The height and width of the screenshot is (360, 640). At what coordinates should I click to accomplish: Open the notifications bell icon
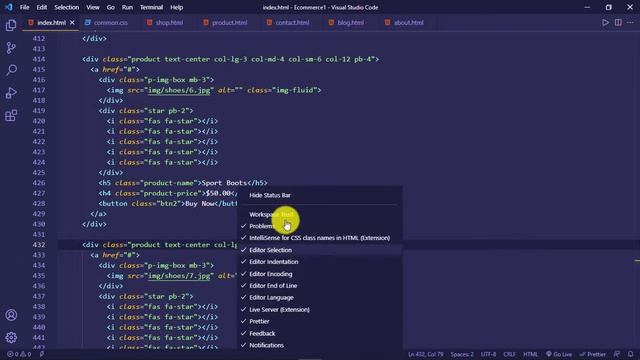pos(631,354)
